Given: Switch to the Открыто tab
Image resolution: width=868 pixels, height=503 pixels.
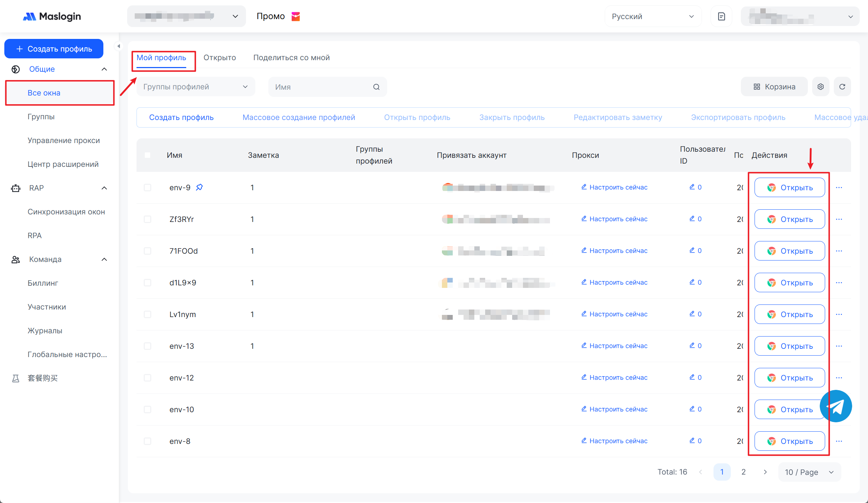Looking at the screenshot, I should click(x=220, y=58).
